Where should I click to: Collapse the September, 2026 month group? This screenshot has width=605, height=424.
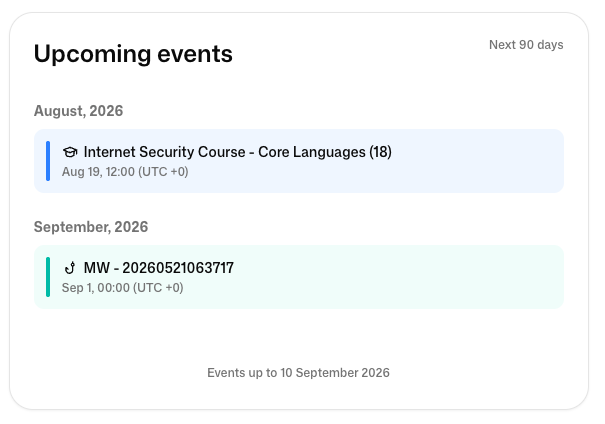tap(91, 227)
